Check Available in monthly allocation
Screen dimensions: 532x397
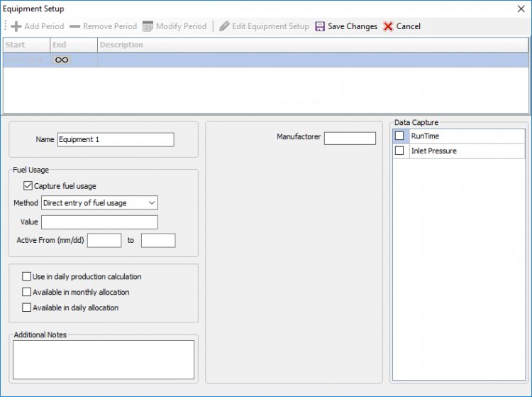coord(27,292)
